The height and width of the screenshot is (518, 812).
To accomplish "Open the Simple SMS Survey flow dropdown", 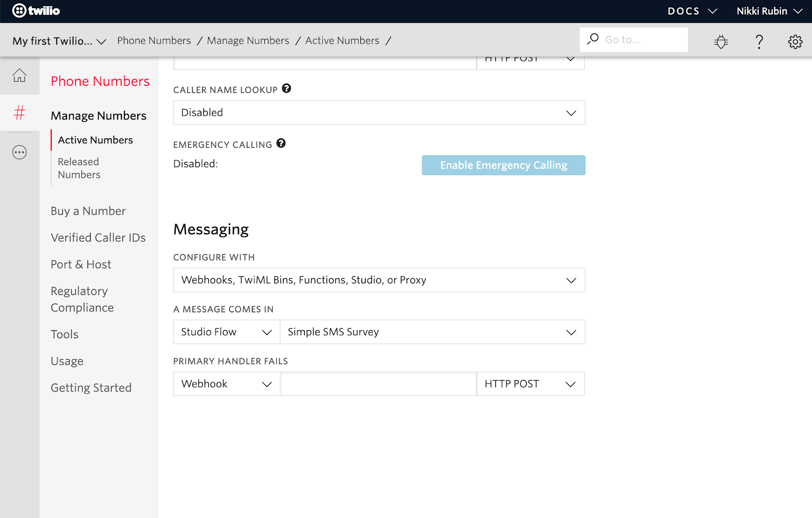I will pos(432,332).
